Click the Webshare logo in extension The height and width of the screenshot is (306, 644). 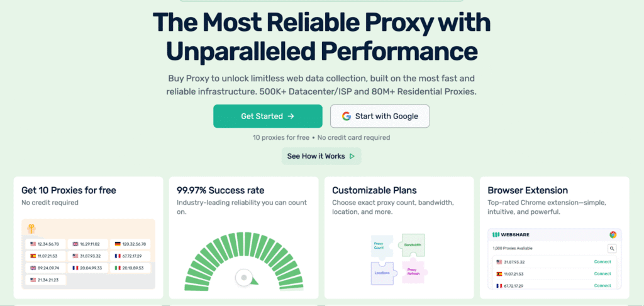tap(511, 235)
